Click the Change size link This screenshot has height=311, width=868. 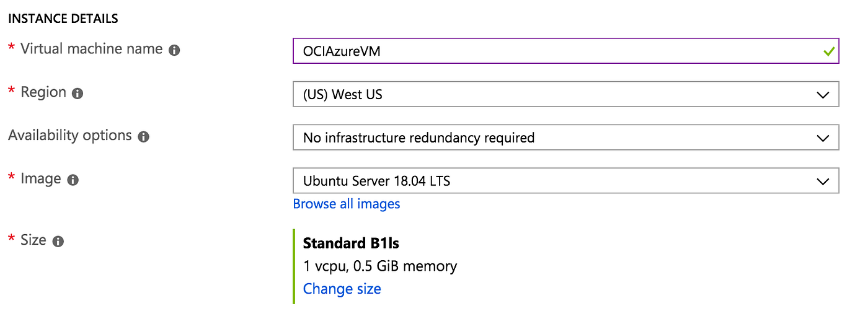(342, 289)
